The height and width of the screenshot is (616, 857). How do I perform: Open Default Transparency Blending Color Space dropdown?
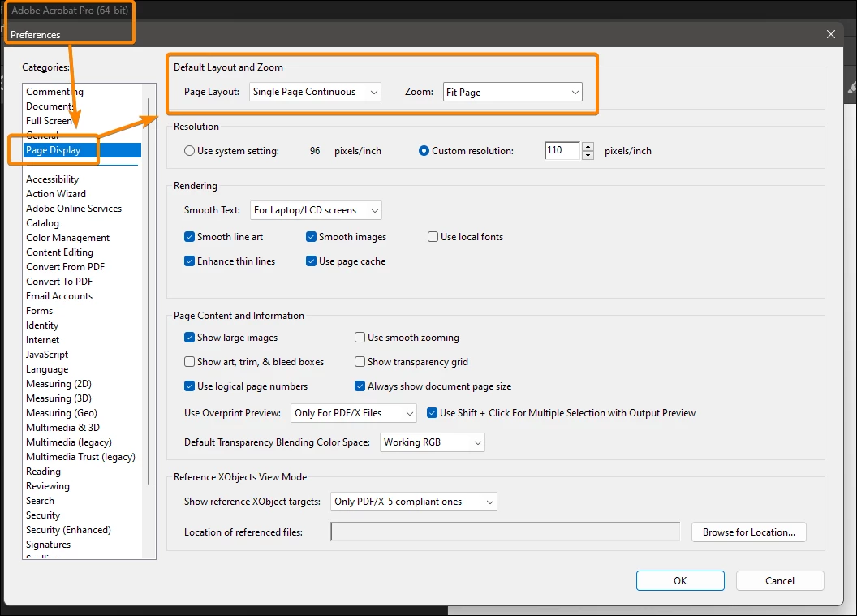click(432, 442)
